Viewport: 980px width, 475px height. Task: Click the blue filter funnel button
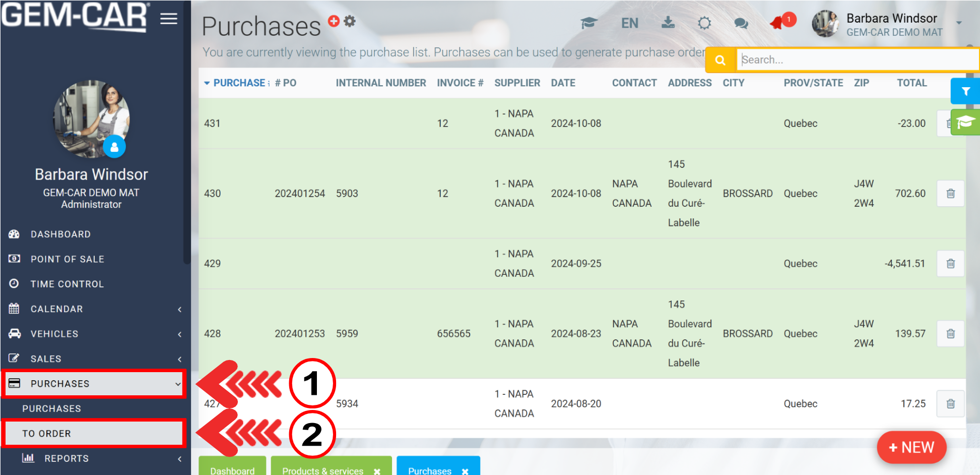[x=965, y=91]
